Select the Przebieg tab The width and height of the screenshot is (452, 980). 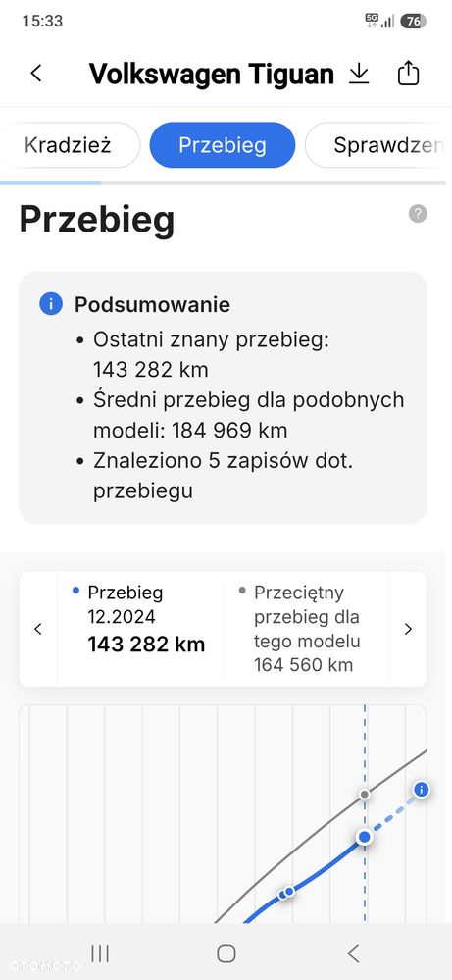click(x=223, y=145)
